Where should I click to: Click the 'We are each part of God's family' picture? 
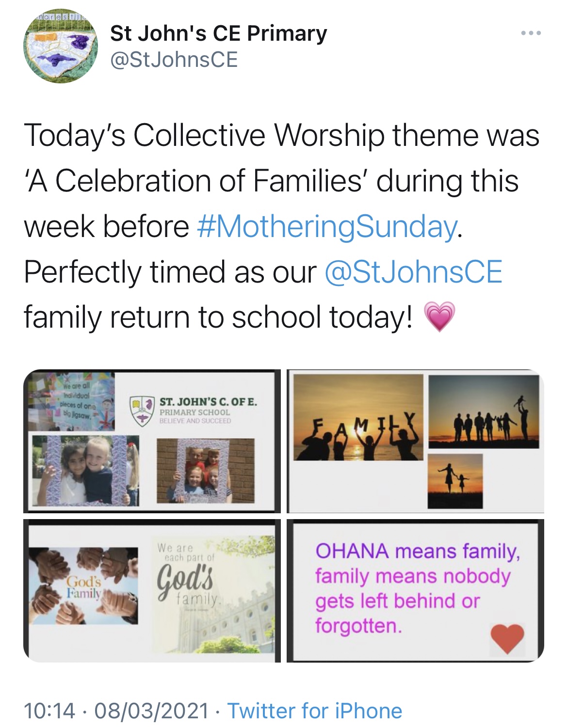[213, 595]
